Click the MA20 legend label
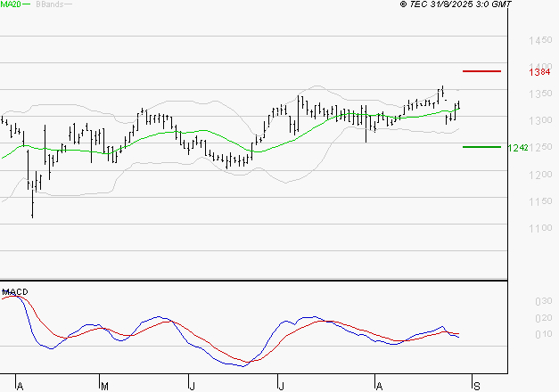559x392 pixels. (11, 4)
